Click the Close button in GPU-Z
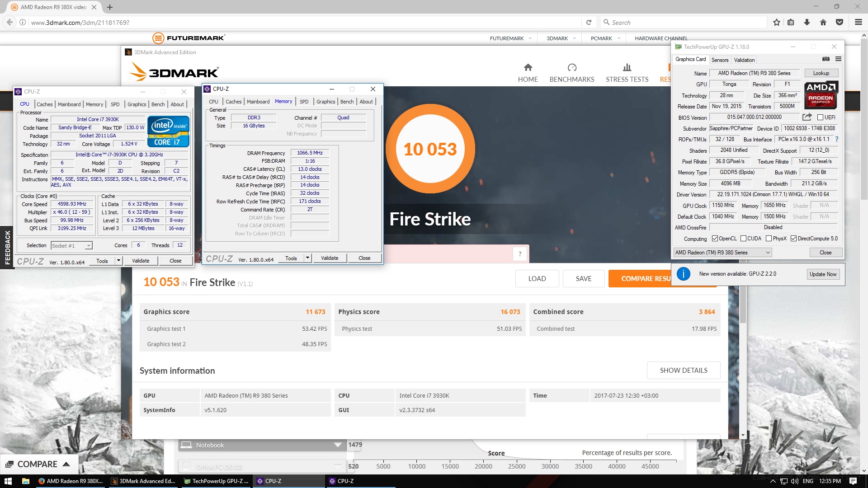 pyautogui.click(x=825, y=253)
